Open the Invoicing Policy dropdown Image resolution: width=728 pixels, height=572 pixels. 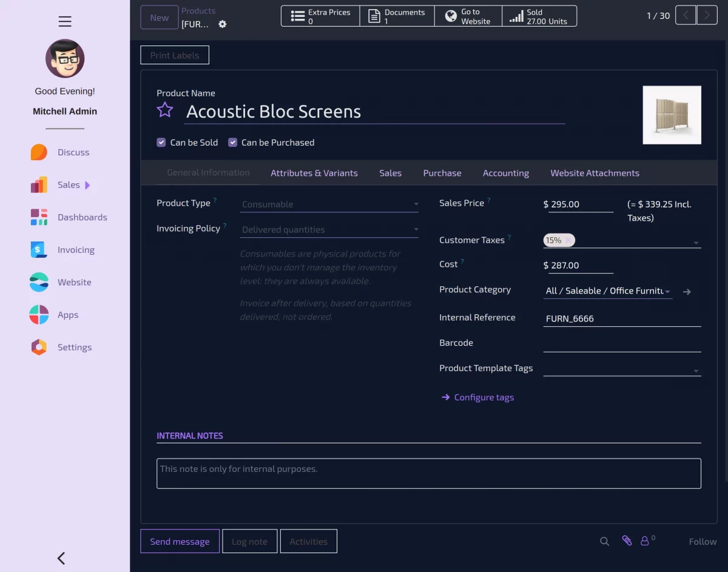point(329,229)
